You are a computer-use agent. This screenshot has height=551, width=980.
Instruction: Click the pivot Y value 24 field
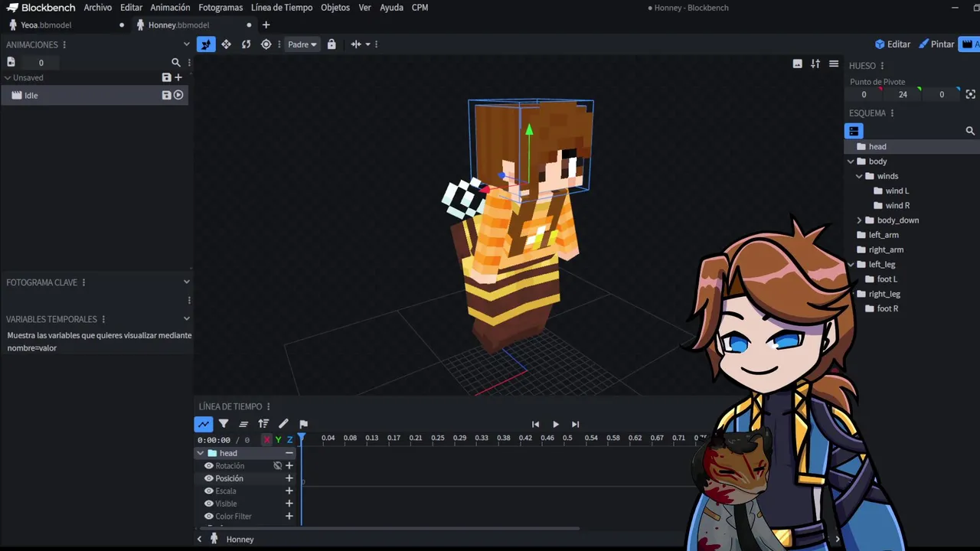[903, 95]
